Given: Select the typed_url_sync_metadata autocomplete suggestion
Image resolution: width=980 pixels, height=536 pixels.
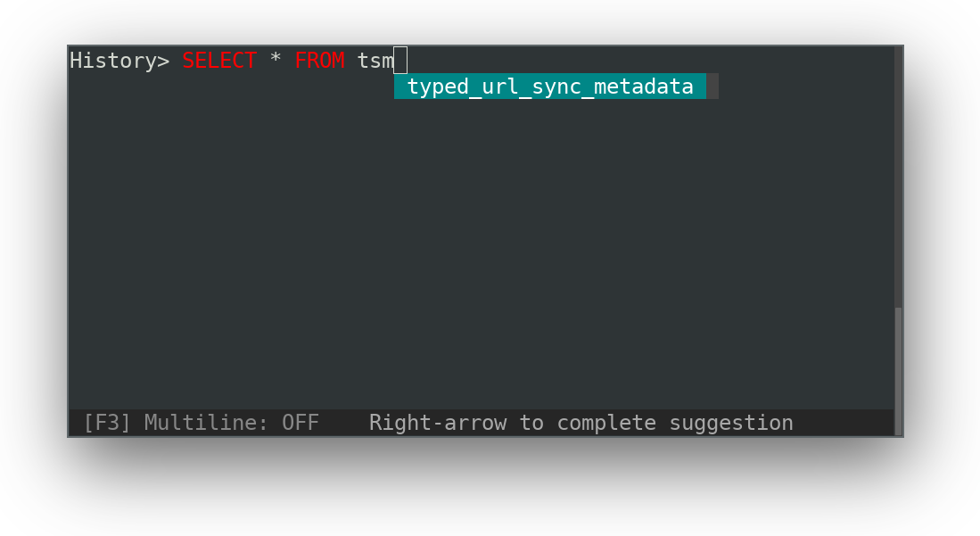Looking at the screenshot, I should pos(550,87).
